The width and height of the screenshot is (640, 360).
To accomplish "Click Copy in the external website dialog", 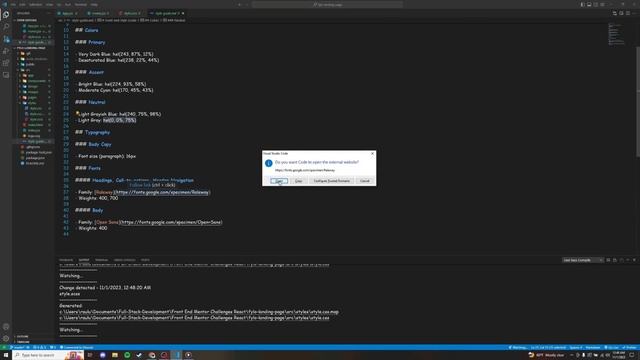I will click(299, 181).
